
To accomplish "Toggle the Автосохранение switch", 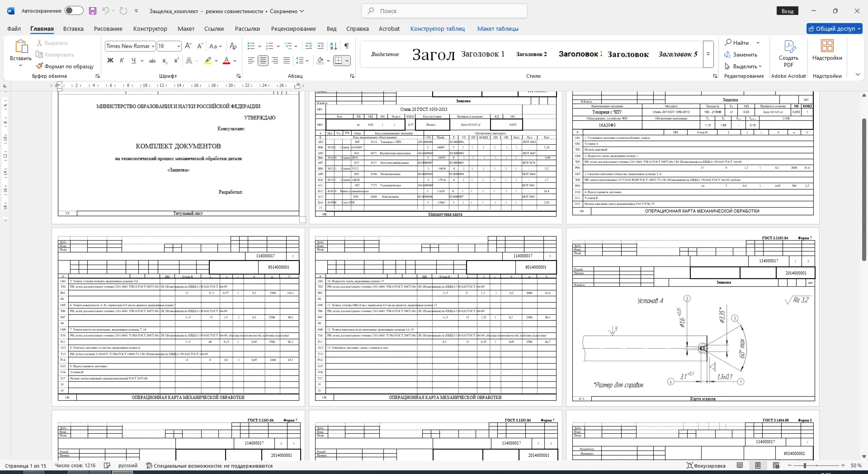I will 74,11.
